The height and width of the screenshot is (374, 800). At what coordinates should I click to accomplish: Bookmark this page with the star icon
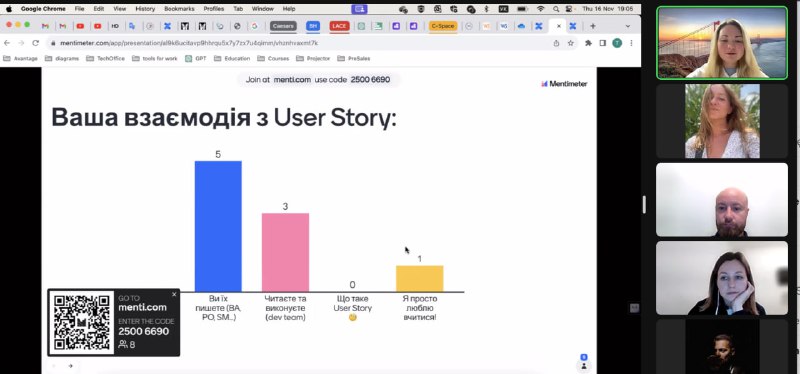571,43
